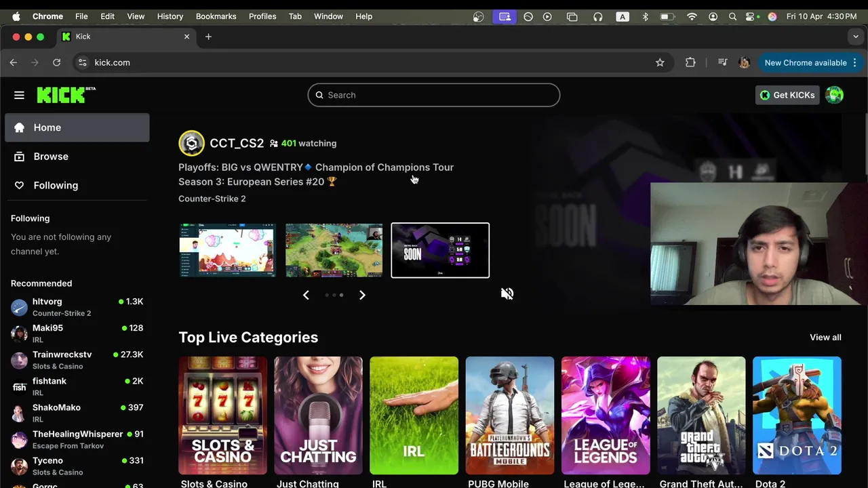The image size is (868, 488).
Task: Select the second MOBA stream thumbnail
Action: click(x=334, y=250)
